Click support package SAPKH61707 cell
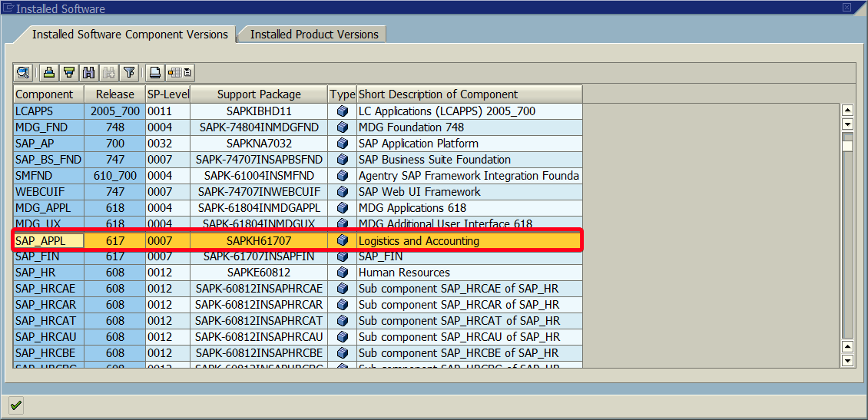The height and width of the screenshot is (420, 868). pos(259,240)
